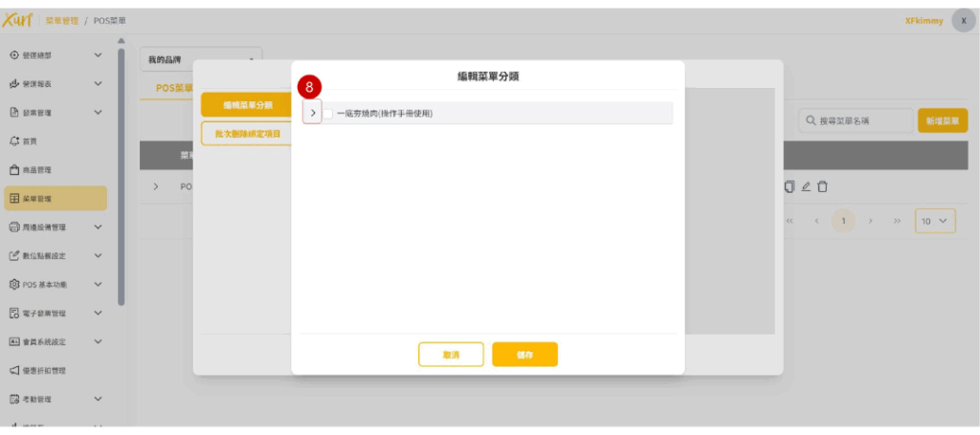Click the trash delete icon in the row

point(822,185)
